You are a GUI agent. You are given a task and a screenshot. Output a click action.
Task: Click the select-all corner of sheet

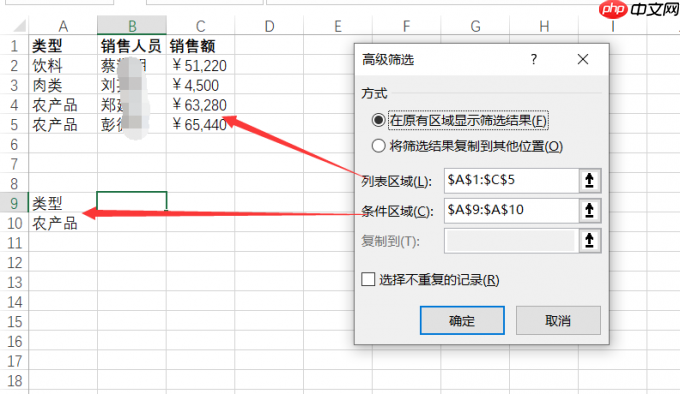point(20,26)
